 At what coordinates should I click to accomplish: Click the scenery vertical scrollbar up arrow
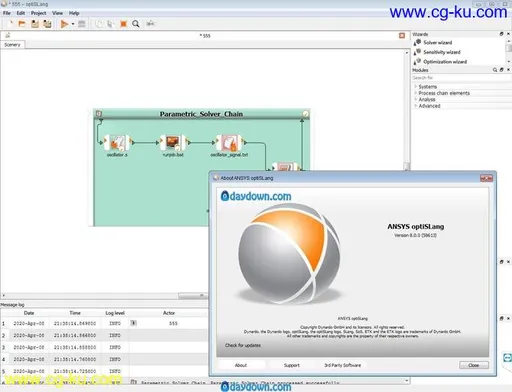407,53
